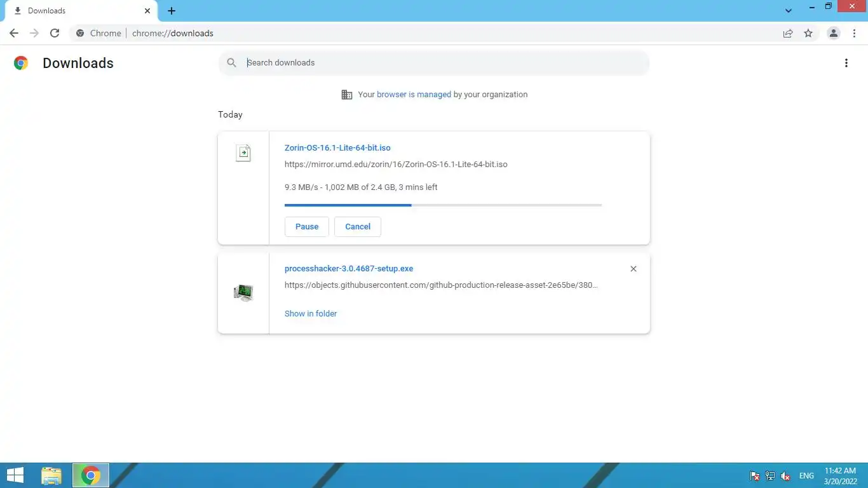Click the Zorin download progress bar

point(443,205)
